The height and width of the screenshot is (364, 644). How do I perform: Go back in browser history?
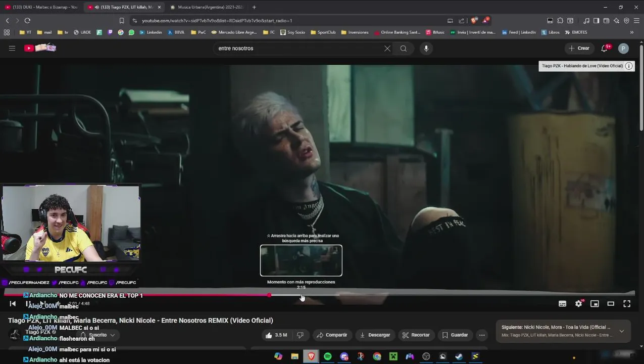[7, 21]
